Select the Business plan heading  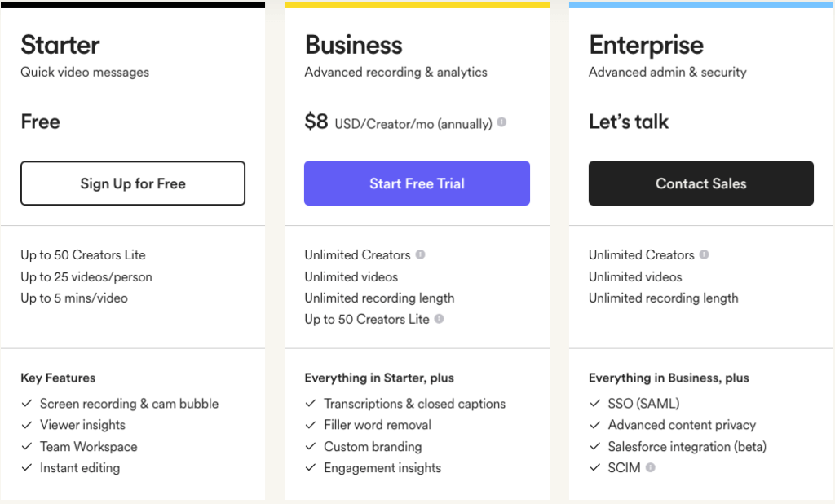[x=354, y=45]
